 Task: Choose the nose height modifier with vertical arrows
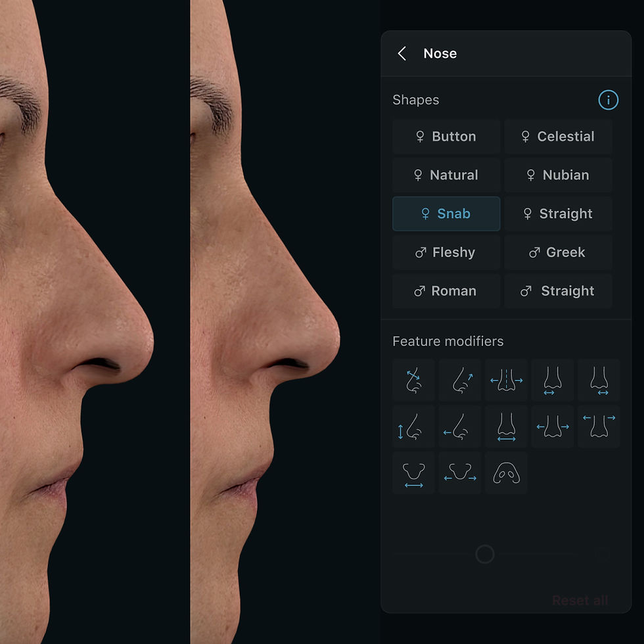point(413,426)
